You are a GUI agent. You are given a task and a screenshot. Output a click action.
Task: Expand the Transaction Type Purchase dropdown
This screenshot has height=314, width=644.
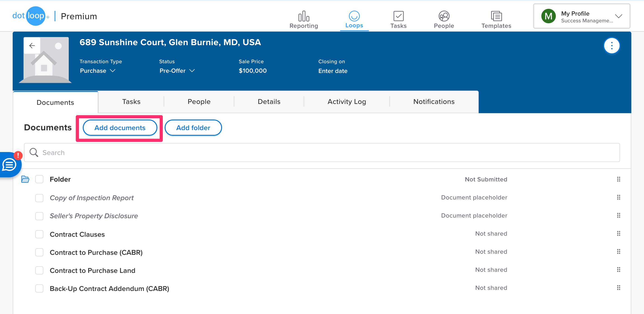tap(97, 71)
